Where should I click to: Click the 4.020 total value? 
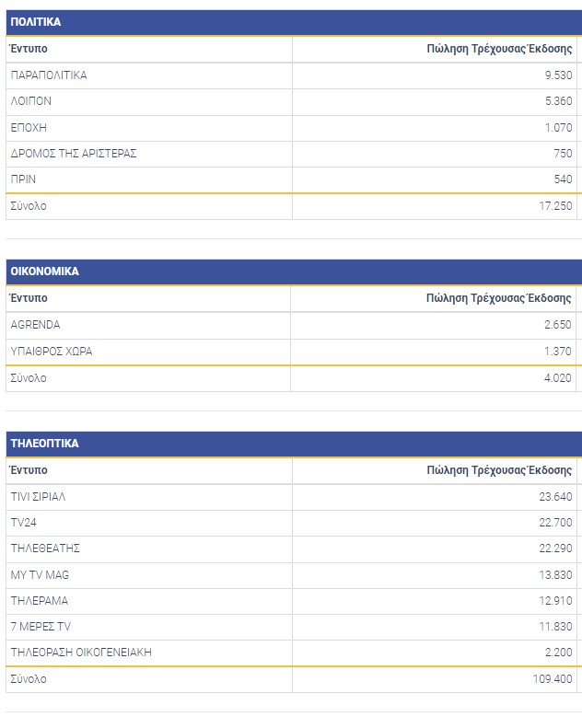(558, 378)
